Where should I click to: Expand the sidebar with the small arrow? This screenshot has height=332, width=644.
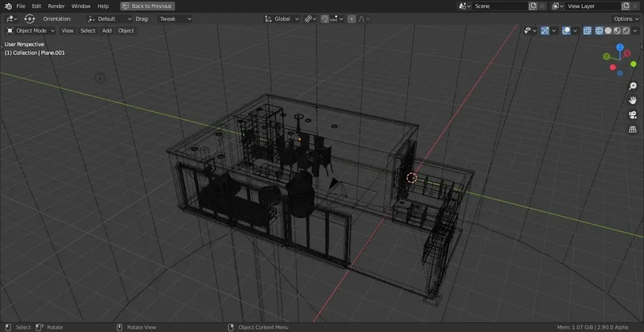tap(641, 47)
